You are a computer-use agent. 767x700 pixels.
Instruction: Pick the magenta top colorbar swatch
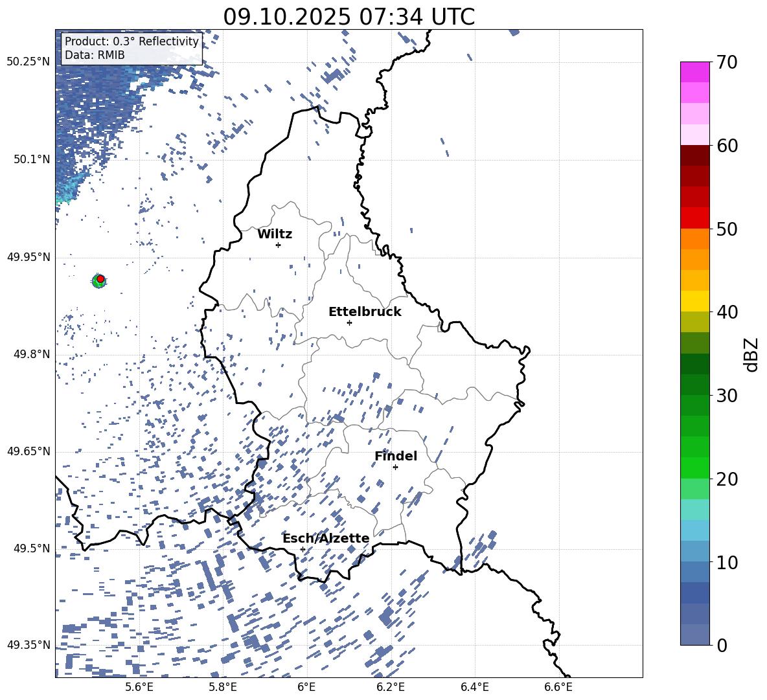pos(694,73)
